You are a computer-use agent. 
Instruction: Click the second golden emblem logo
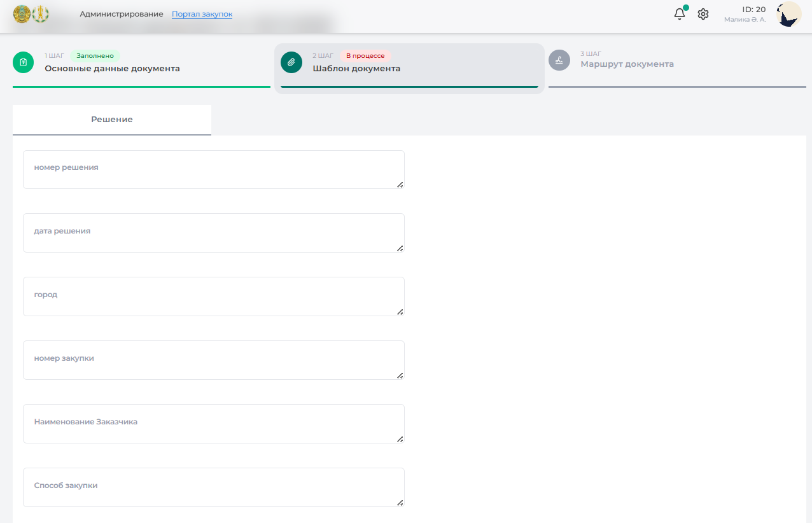point(41,13)
